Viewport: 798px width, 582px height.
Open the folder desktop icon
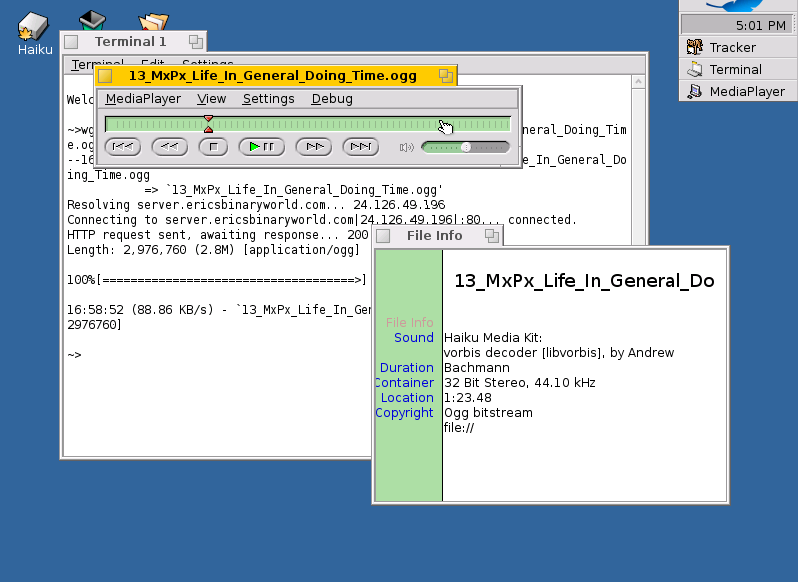point(153,22)
